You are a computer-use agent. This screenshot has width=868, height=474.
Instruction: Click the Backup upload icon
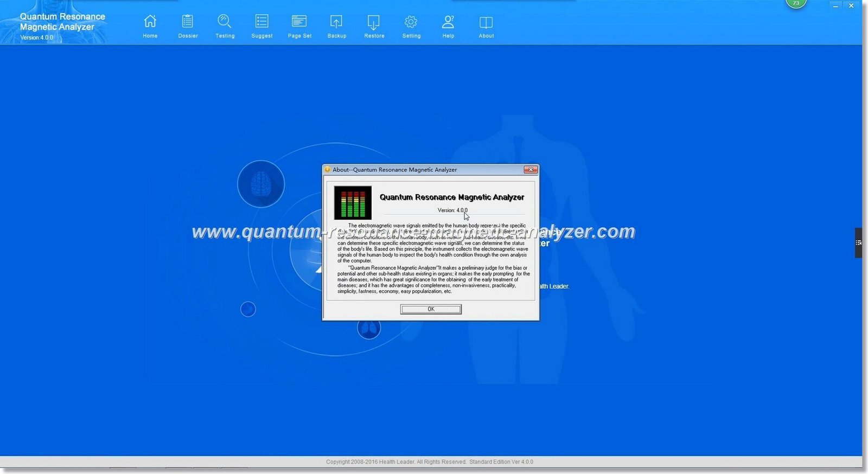336,25
